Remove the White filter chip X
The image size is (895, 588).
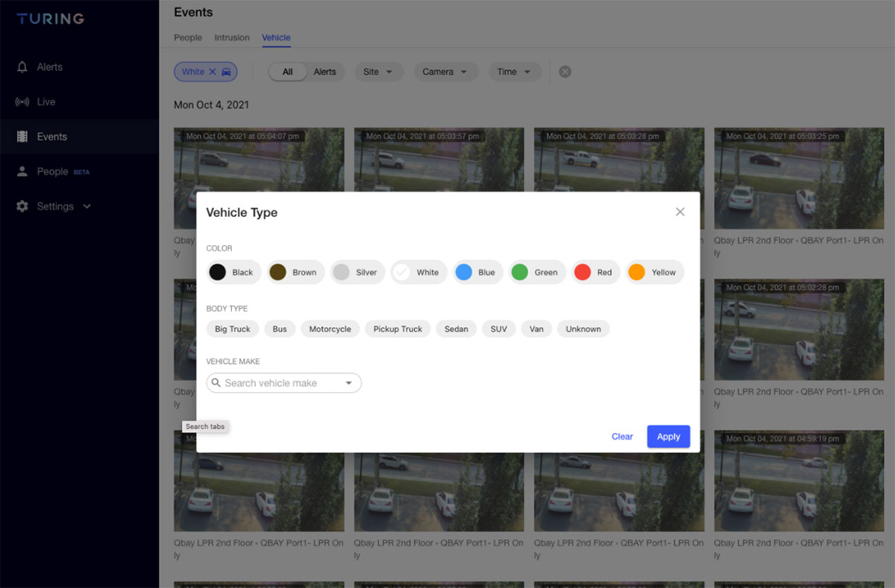click(x=213, y=72)
